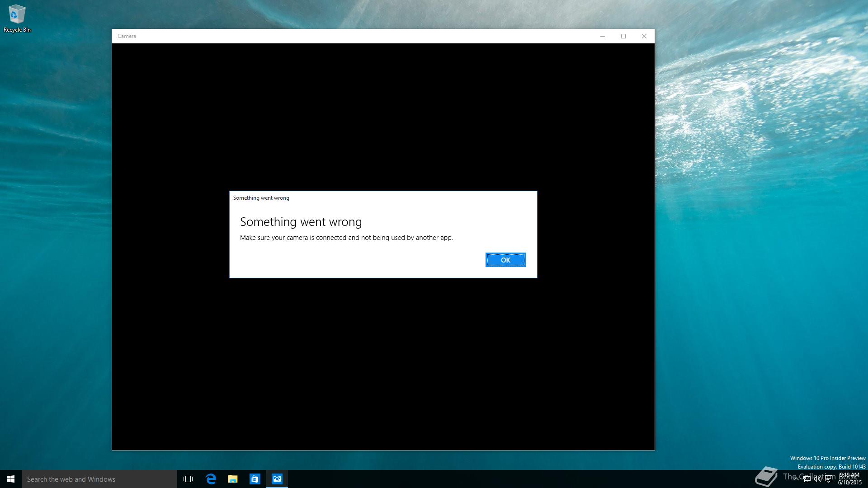Select the Camera app taskbar icon
The image size is (868, 488).
[x=277, y=479]
